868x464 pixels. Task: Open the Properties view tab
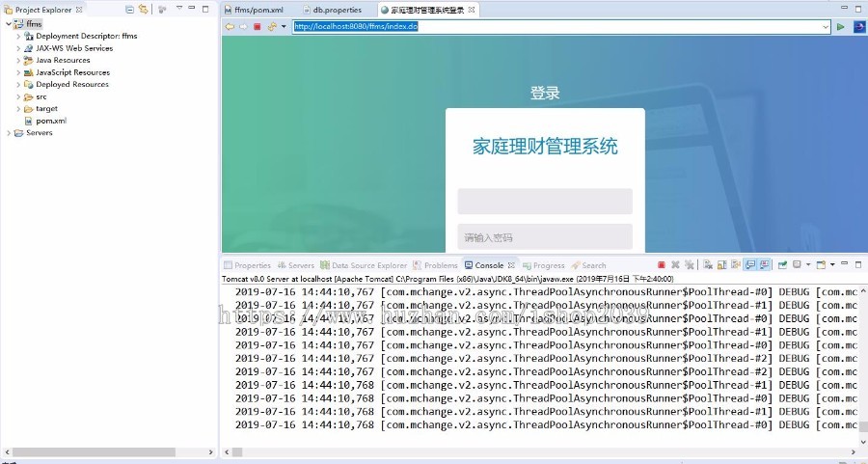(247, 265)
